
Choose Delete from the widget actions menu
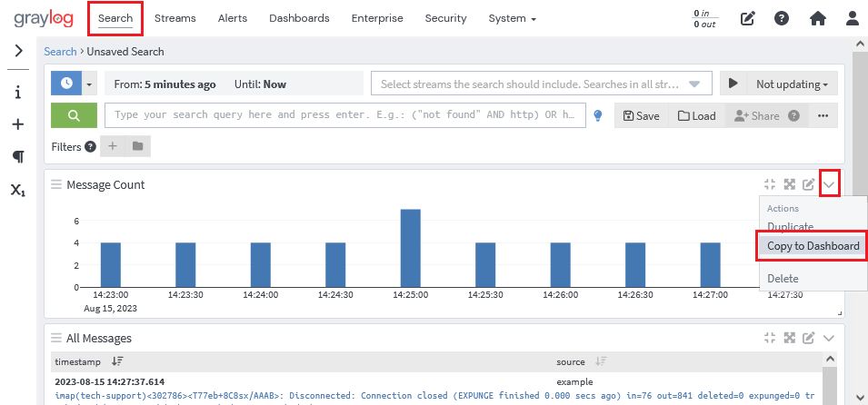tap(783, 278)
